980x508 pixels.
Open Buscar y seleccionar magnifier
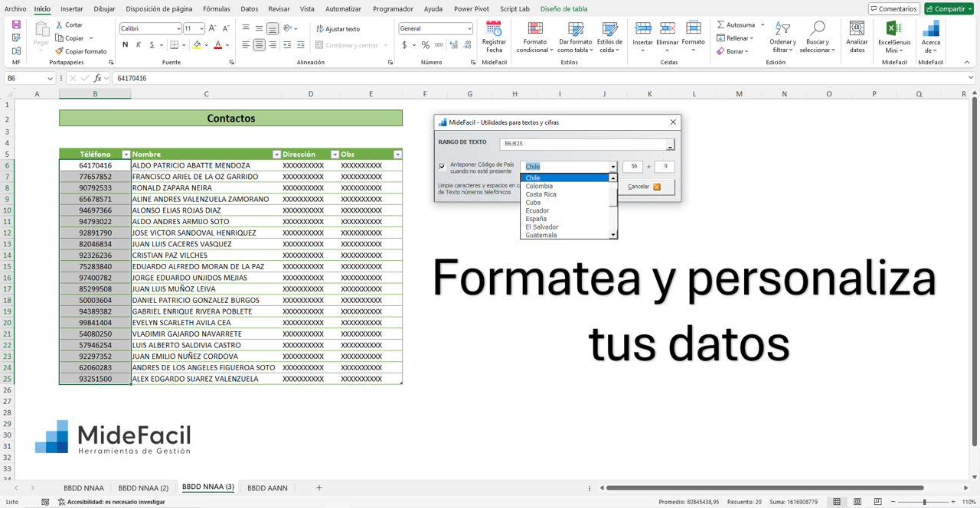coord(817,37)
